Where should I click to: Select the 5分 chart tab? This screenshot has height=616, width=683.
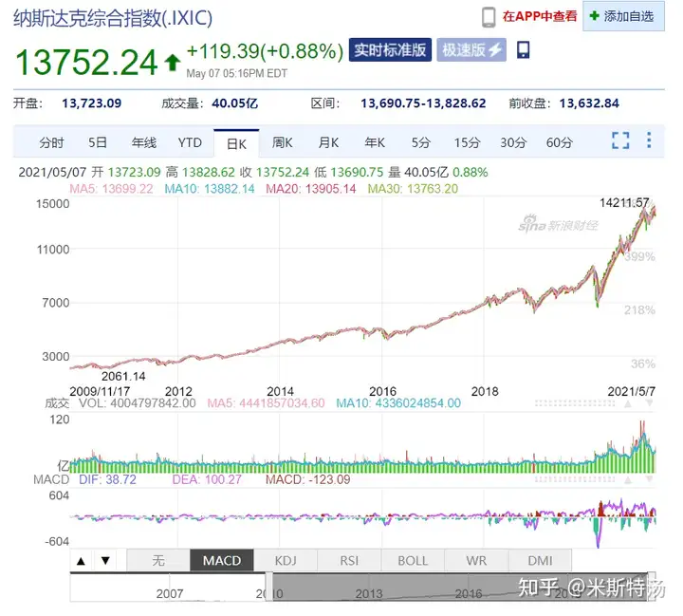click(x=421, y=142)
